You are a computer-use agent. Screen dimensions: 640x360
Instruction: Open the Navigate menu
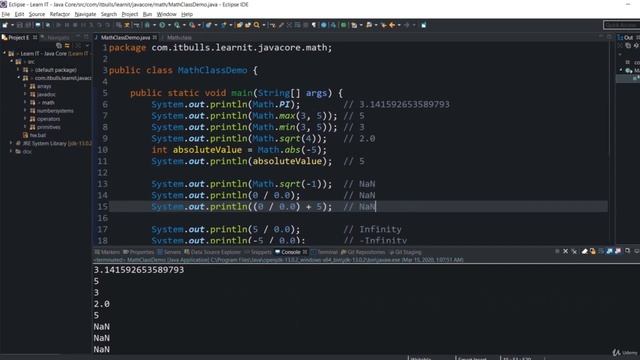pos(85,14)
